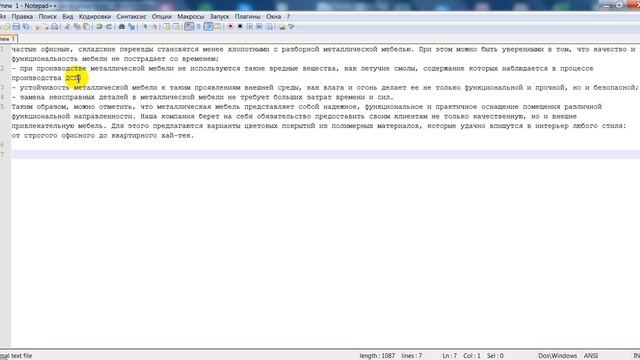Place cursor on empty highlighted line 7
The image size is (640, 360).
click(x=325, y=155)
